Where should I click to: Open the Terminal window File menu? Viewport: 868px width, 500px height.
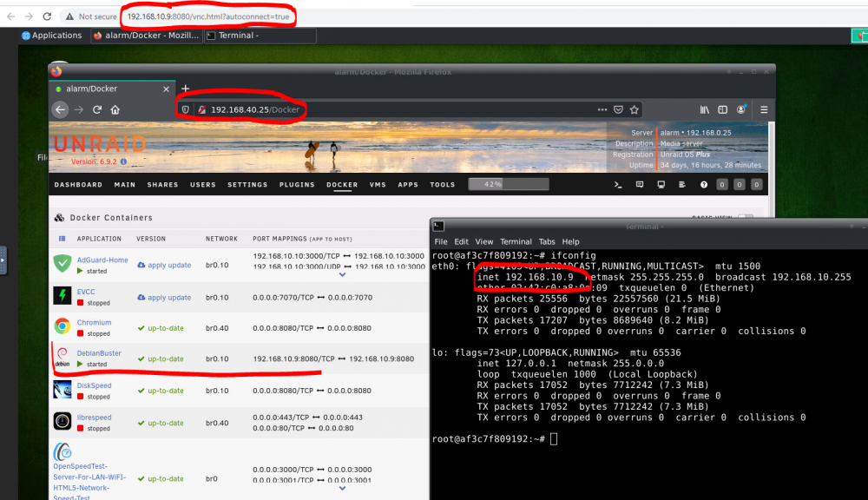click(441, 241)
